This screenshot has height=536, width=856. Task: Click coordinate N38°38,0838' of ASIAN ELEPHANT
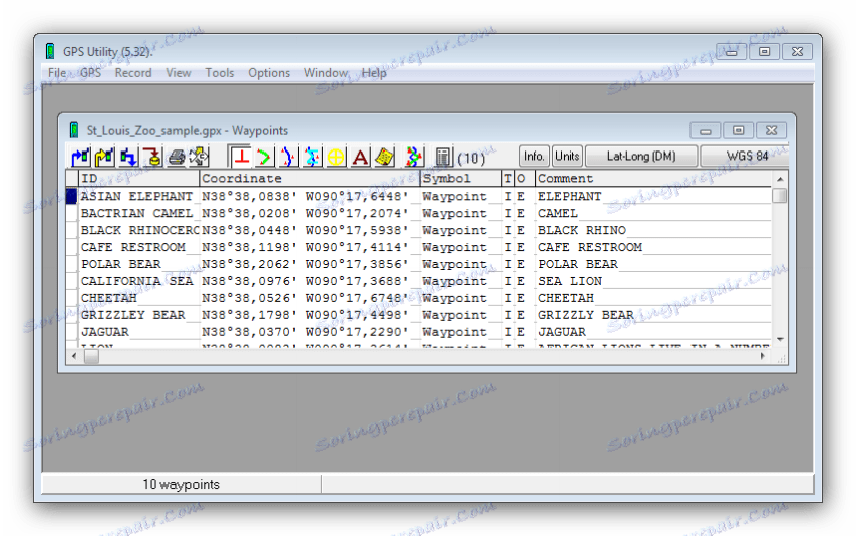point(249,196)
